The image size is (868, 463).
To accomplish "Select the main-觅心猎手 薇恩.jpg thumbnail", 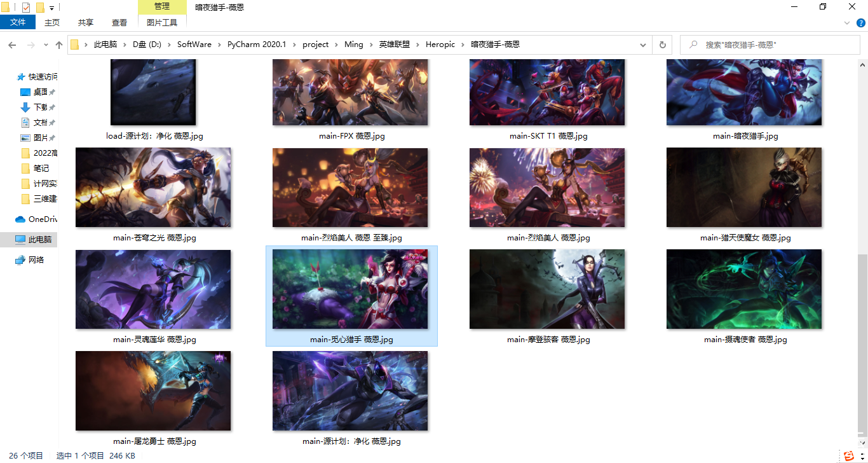I will (x=350, y=289).
